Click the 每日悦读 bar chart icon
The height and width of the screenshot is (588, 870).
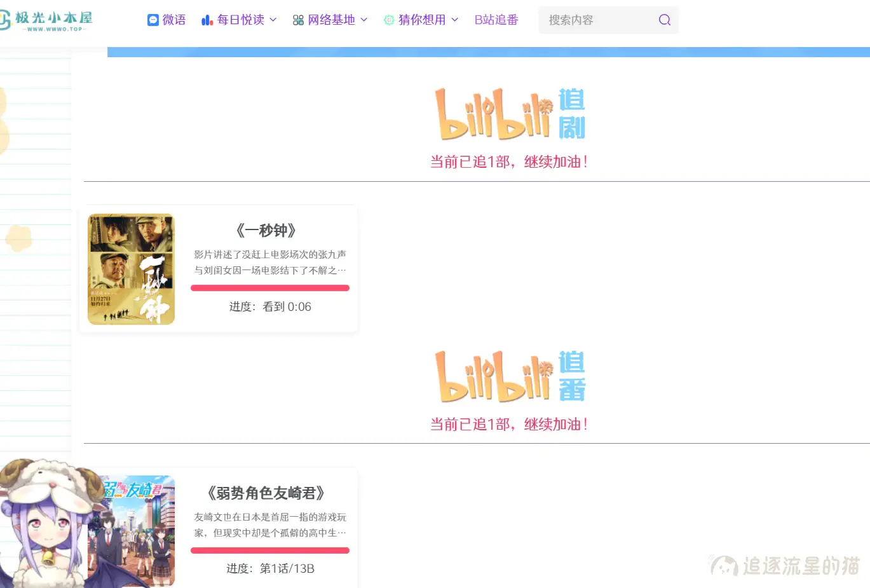[x=207, y=20]
